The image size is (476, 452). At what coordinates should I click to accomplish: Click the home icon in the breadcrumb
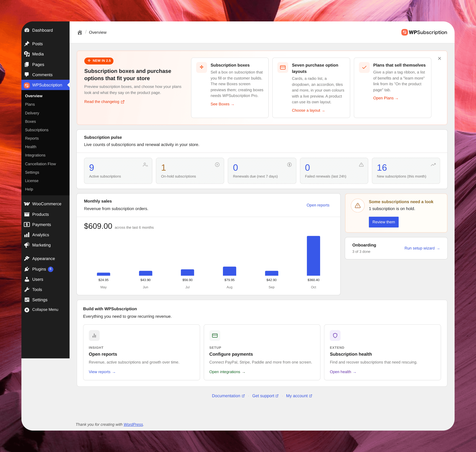(x=80, y=32)
